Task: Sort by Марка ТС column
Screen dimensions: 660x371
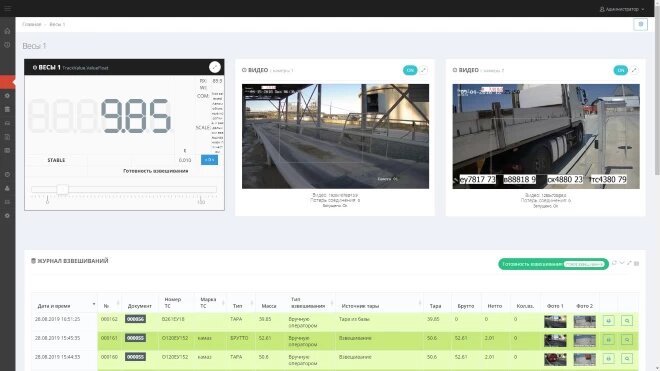Action: pos(211,303)
